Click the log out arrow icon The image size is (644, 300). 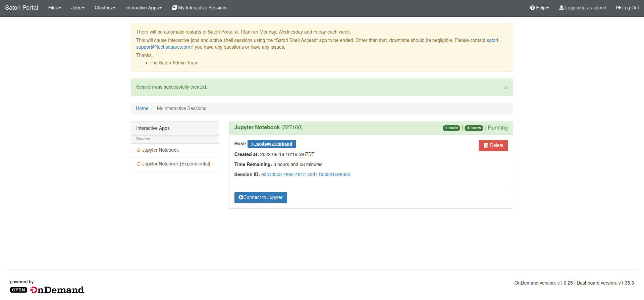(619, 8)
